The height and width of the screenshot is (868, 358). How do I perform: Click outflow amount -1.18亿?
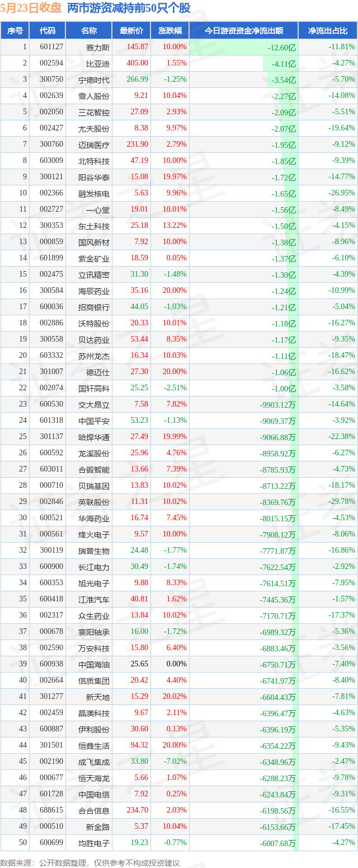(x=284, y=323)
